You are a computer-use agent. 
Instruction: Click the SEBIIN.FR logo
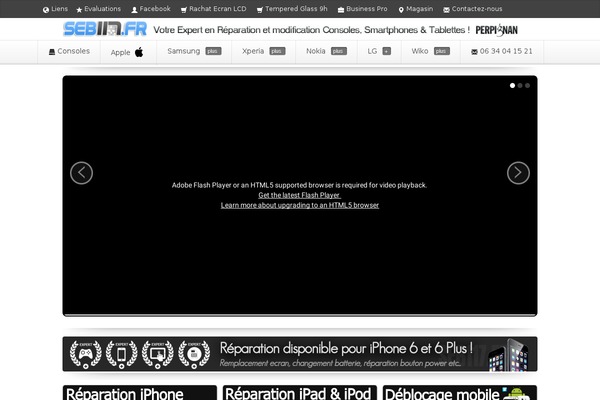coord(105,29)
